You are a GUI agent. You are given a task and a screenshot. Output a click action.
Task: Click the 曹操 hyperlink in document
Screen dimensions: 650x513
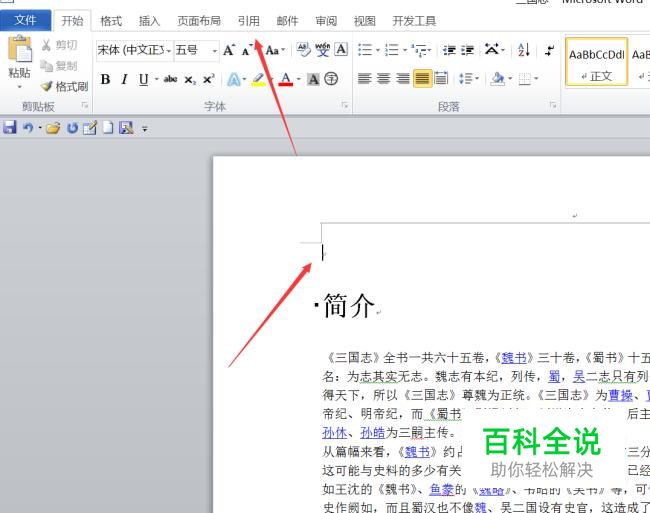click(x=621, y=395)
